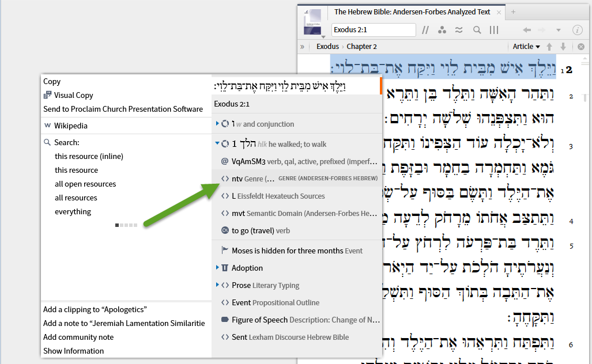Select the "this resource" search option
This screenshot has width=592, height=364.
click(x=76, y=170)
